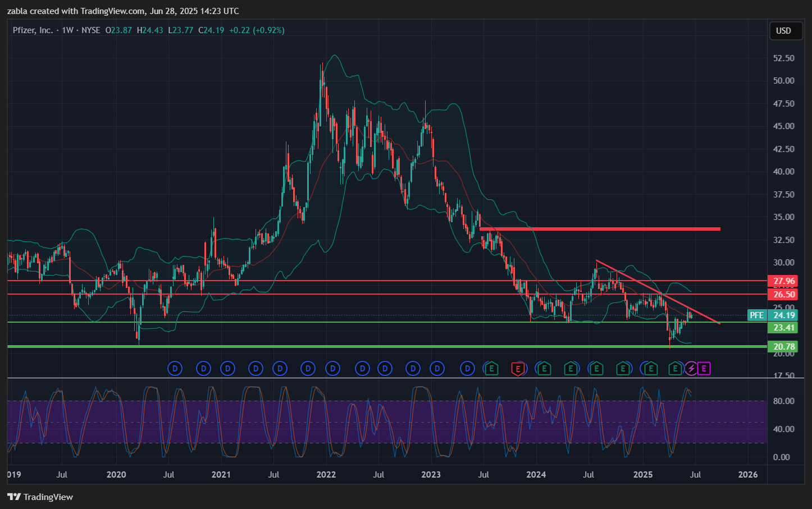The width and height of the screenshot is (812, 509).
Task: Click the red earnings E marker
Action: pos(518,369)
